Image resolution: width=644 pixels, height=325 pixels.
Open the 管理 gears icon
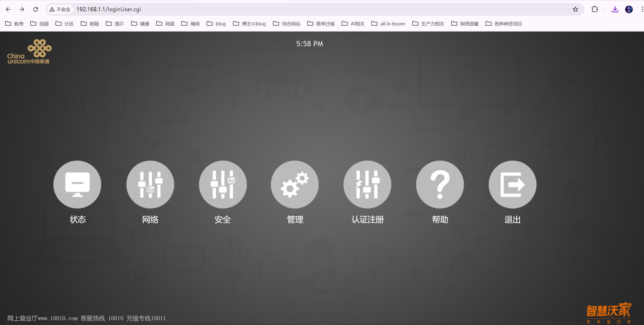click(295, 184)
